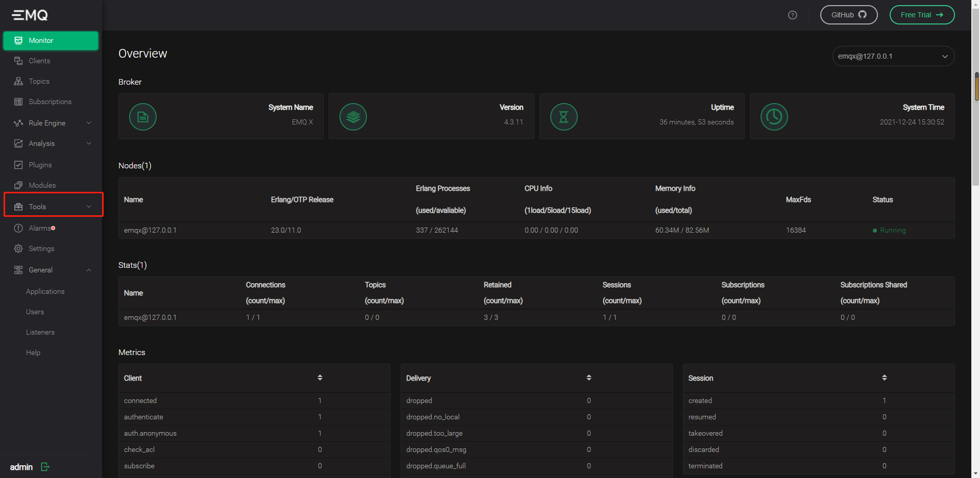Click the version number 4.3.11
The image size is (980, 478).
[513, 122]
